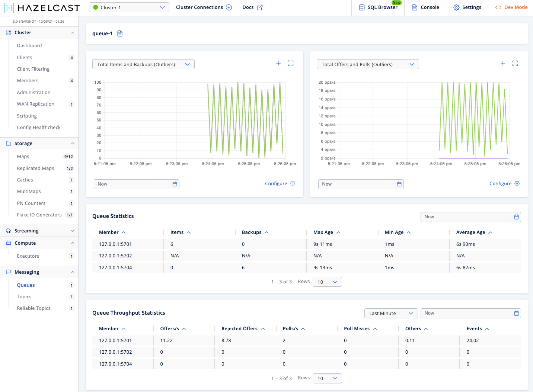Toggle sorting on the Items column
Viewport: 533px width, 392px height.
point(180,232)
